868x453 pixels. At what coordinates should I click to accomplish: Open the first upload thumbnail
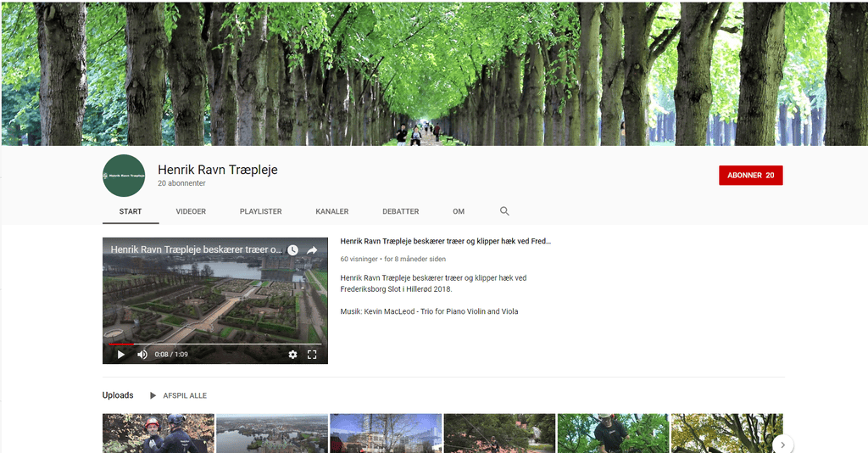click(158, 433)
